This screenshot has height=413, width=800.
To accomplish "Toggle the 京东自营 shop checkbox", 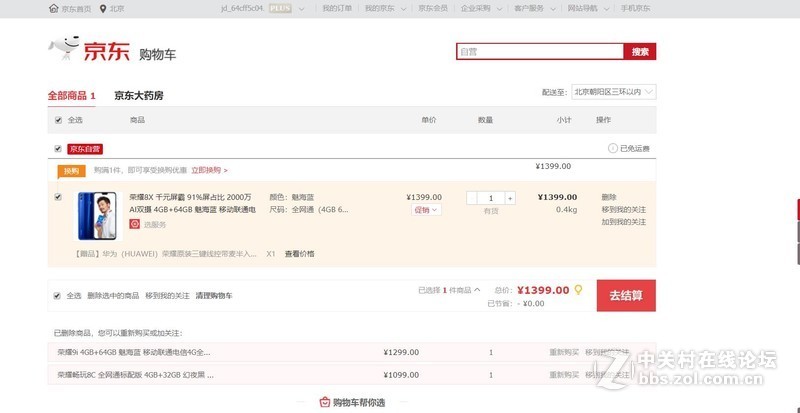I will pos(58,149).
